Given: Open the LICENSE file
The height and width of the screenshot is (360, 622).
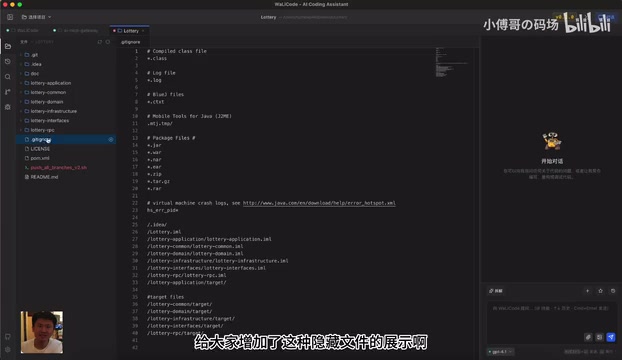Looking at the screenshot, I should (x=66, y=149).
